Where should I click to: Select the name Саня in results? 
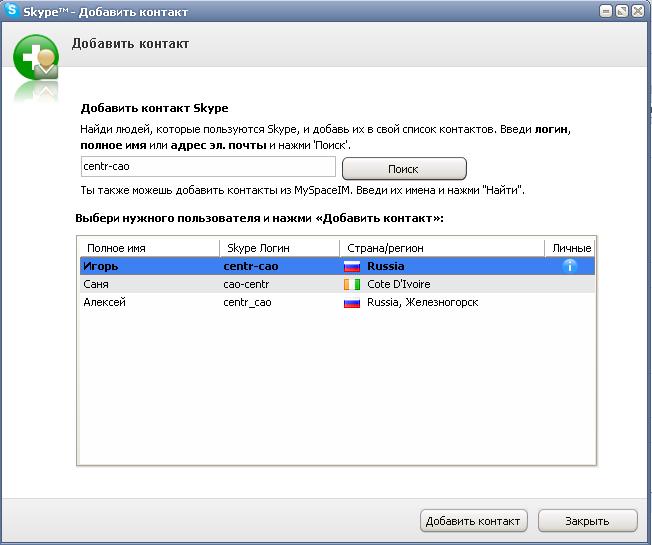(x=96, y=284)
